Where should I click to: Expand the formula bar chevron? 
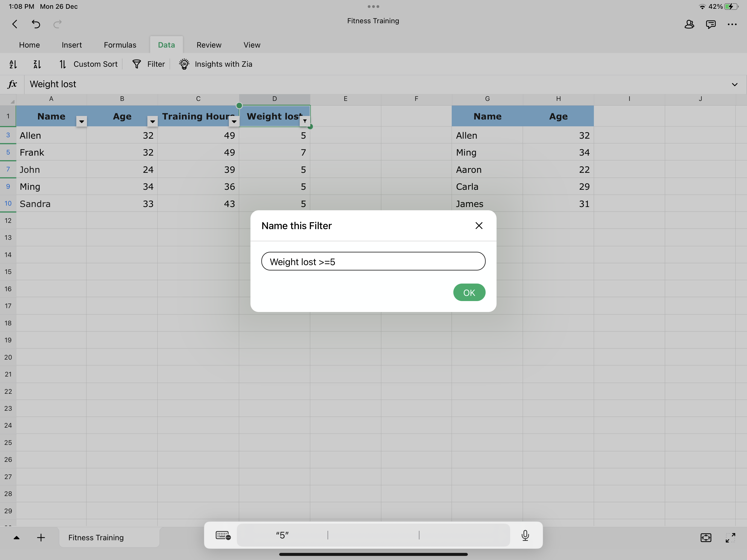point(734,84)
